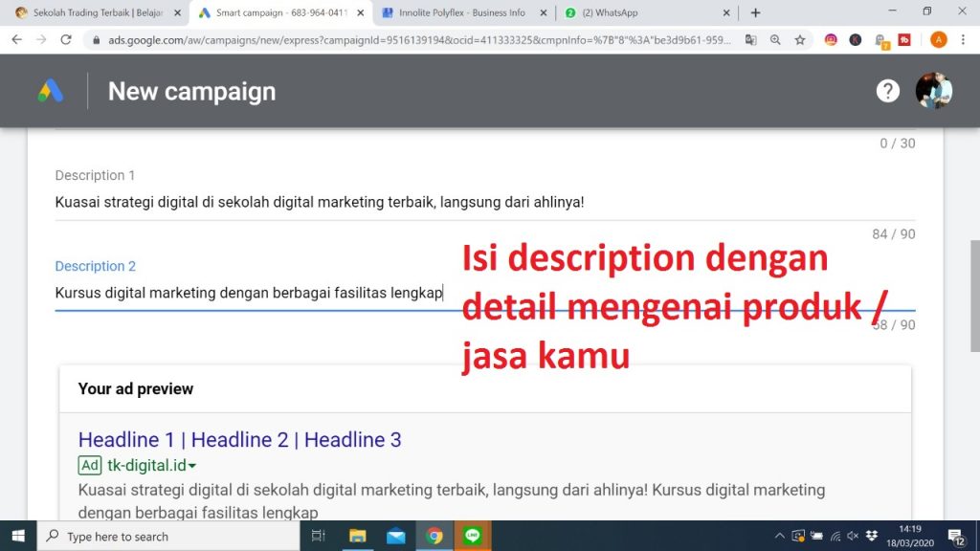Open File Explorer from the taskbar
980x551 pixels.
pyautogui.click(x=358, y=537)
